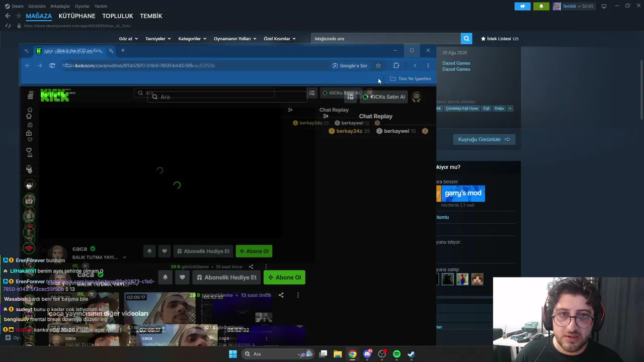Open Chrome's extensions puzzle icon

[396, 65]
